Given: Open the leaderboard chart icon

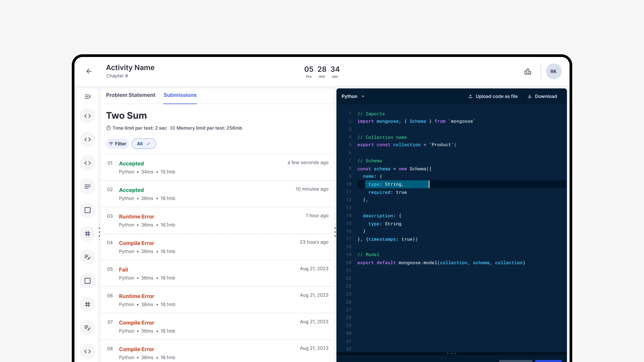Looking at the screenshot, I should [528, 71].
